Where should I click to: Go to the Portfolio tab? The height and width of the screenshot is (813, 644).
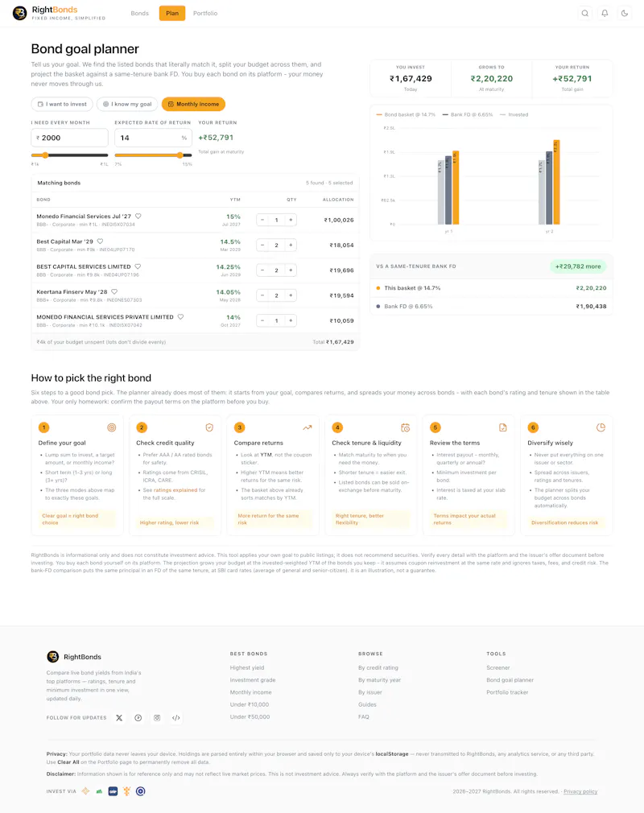(205, 14)
